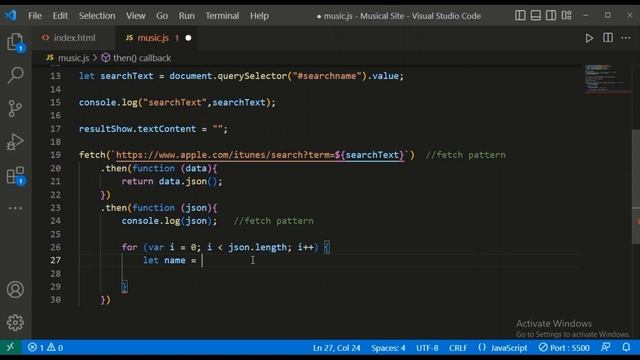Open remote window indicator in status bar
Screen dimensions: 640x360
pyautogui.click(x=11, y=347)
